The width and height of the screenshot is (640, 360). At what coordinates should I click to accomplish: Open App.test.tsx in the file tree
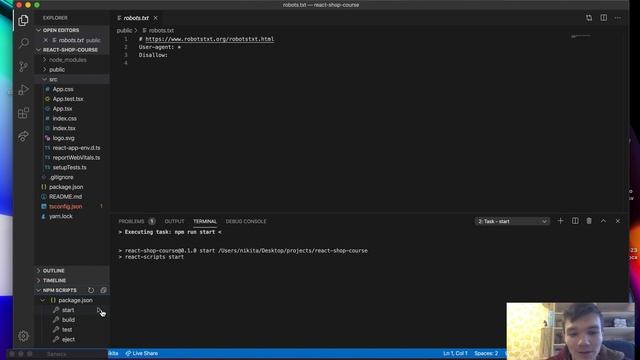coord(68,99)
